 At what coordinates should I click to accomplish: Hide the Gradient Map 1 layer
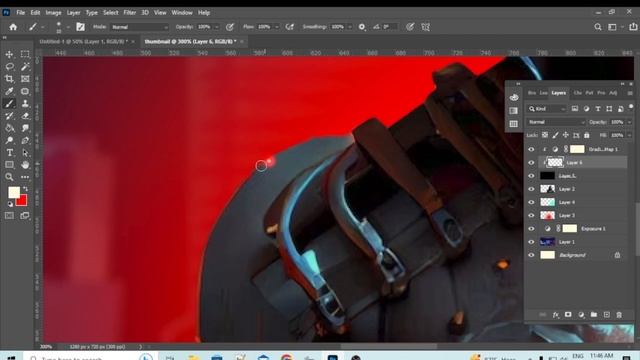click(x=531, y=149)
